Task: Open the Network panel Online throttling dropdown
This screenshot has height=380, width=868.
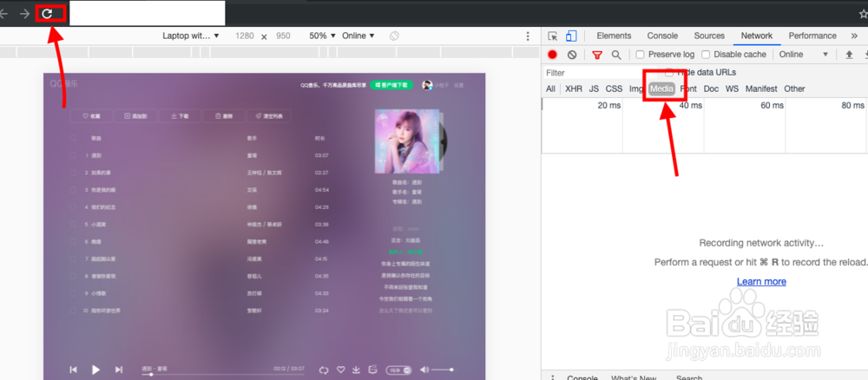Action: (804, 54)
